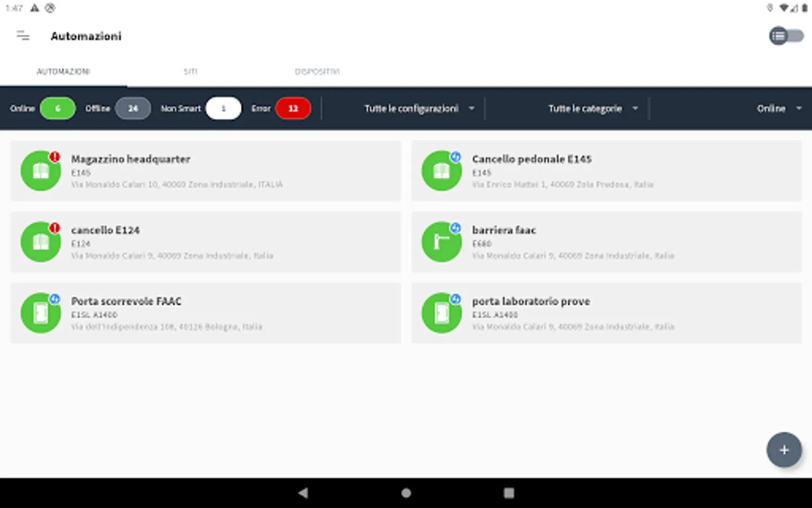This screenshot has height=508, width=812.
Task: Switch to the Siti tab
Action: tap(191, 72)
